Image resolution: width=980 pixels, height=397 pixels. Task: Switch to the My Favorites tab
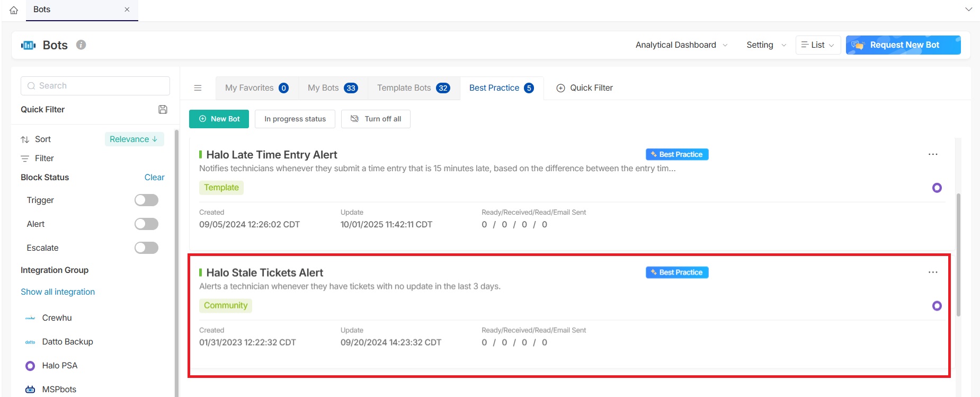[x=257, y=88]
